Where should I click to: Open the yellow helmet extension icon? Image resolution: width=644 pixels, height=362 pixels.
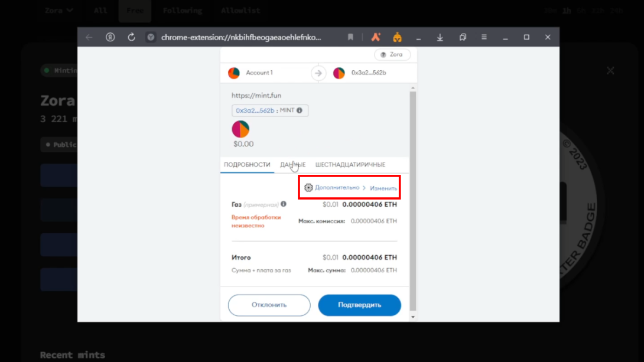coord(397,37)
